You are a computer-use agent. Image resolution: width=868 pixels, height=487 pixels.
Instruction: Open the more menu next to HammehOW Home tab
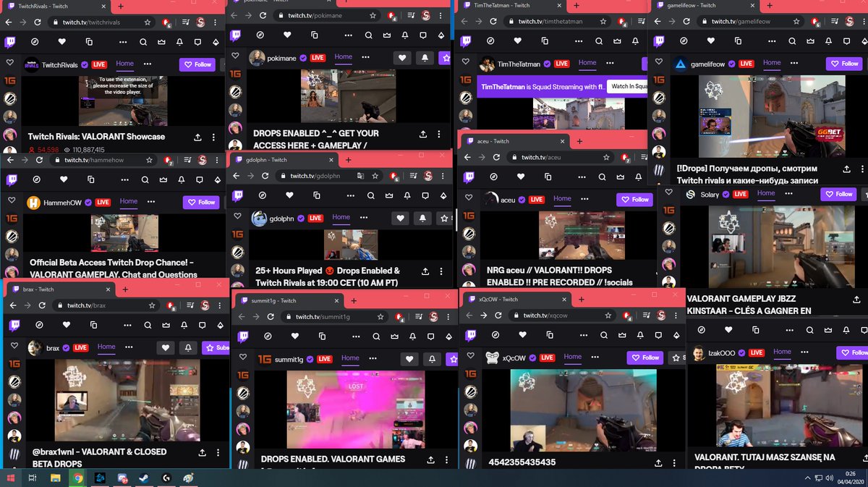[x=151, y=202]
